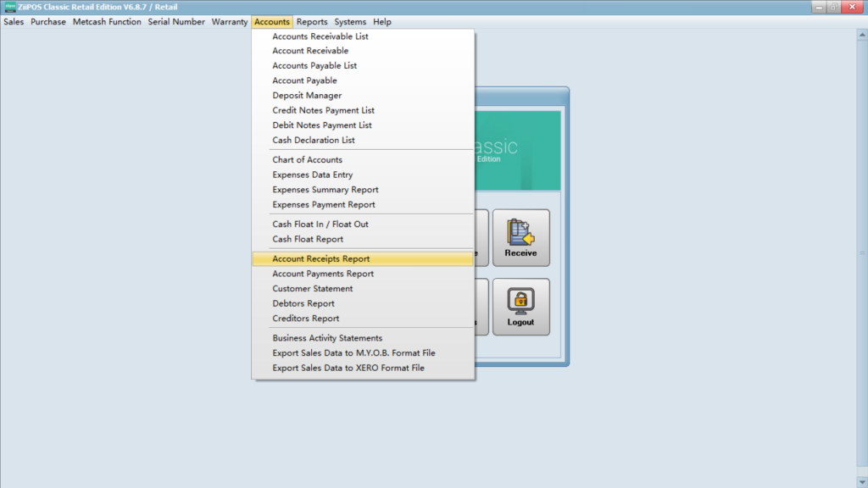The image size is (868, 488).
Task: Open Debtors Report
Action: 363,303
